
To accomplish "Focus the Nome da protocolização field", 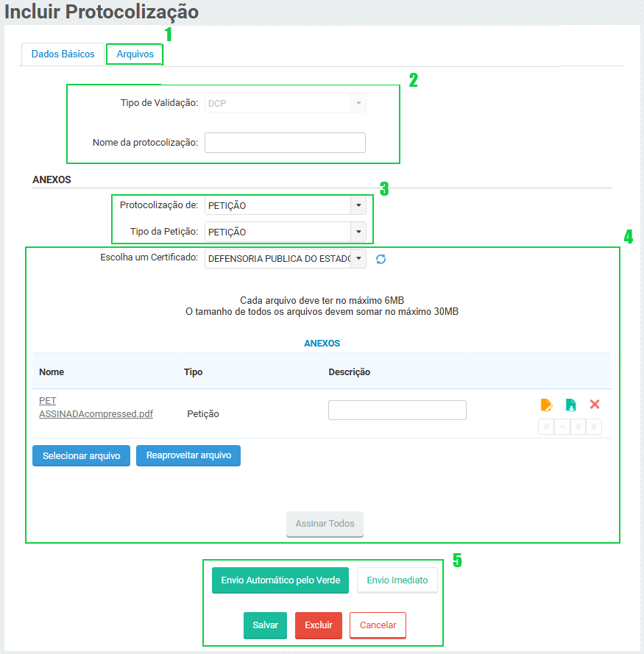I will 285,143.
